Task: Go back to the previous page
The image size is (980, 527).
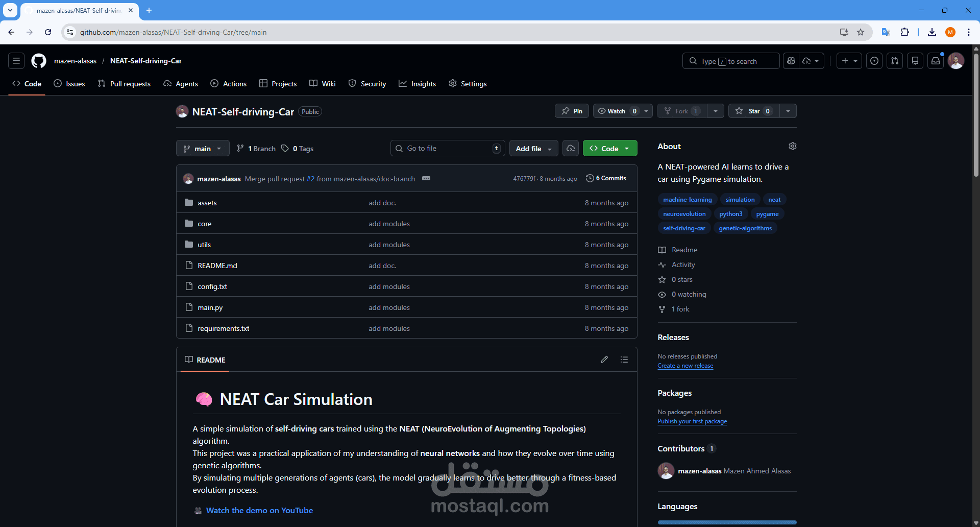Action: point(11,32)
